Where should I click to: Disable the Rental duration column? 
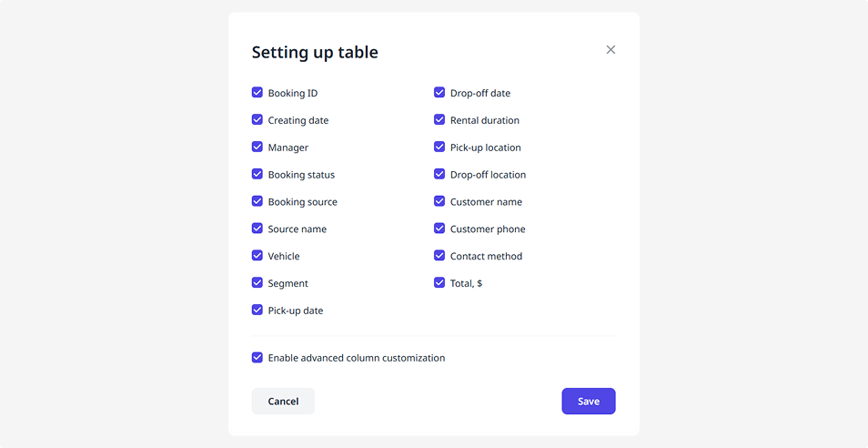pos(439,120)
